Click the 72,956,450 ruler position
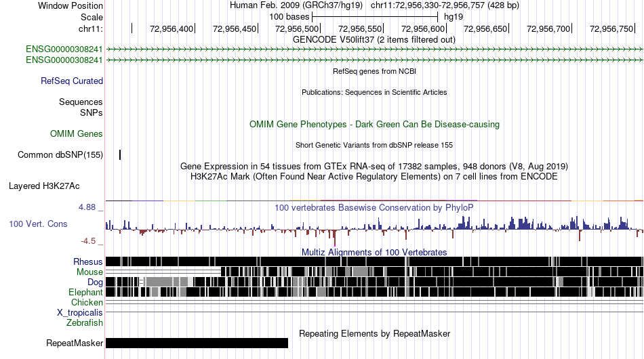This screenshot has width=644, height=359. pyautogui.click(x=235, y=28)
